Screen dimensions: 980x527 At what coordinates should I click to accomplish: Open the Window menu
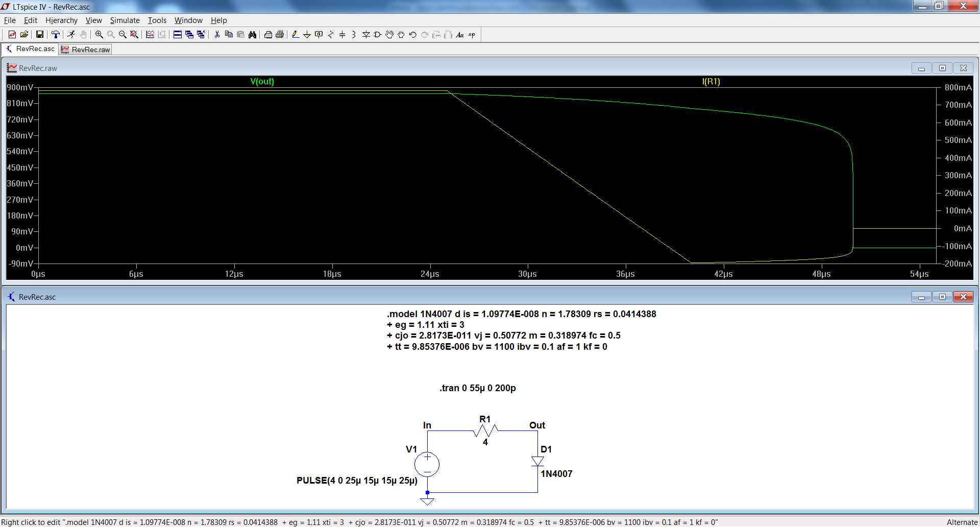coord(188,20)
